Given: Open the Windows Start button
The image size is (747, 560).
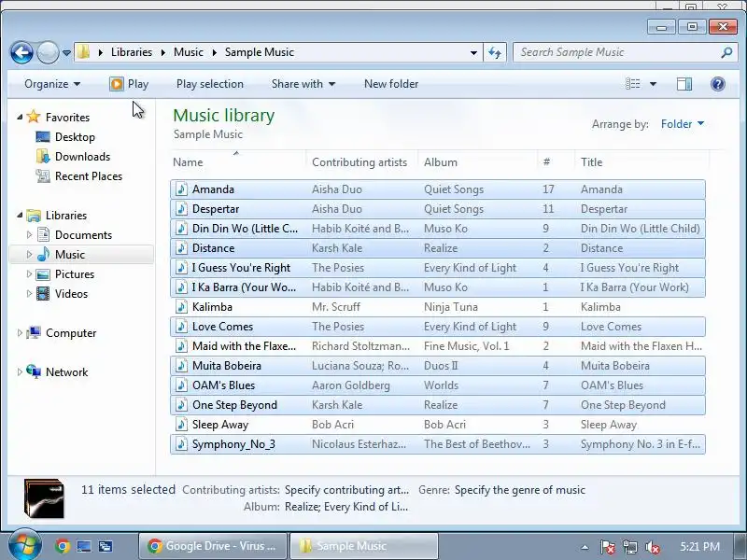Looking at the screenshot, I should pos(24,546).
